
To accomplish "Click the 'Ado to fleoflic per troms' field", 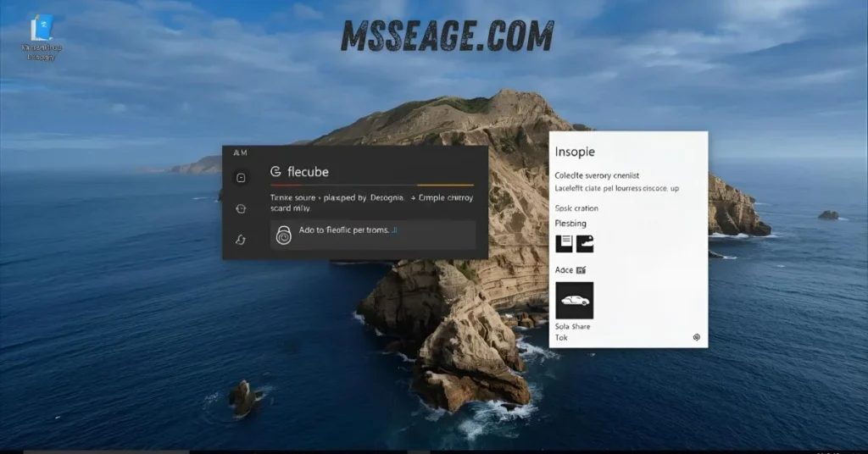I will point(373,235).
